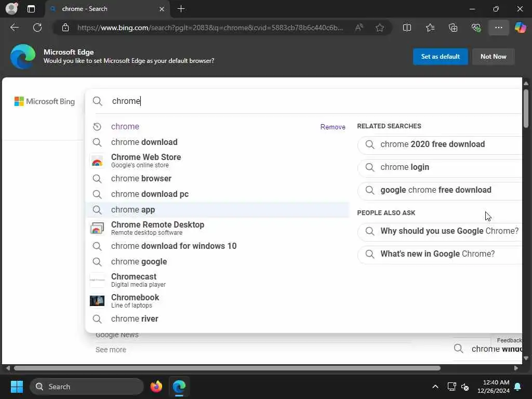This screenshot has height=399, width=532.
Task: Open the Chrome Remote Desktop suggestion
Action: pyautogui.click(x=217, y=228)
